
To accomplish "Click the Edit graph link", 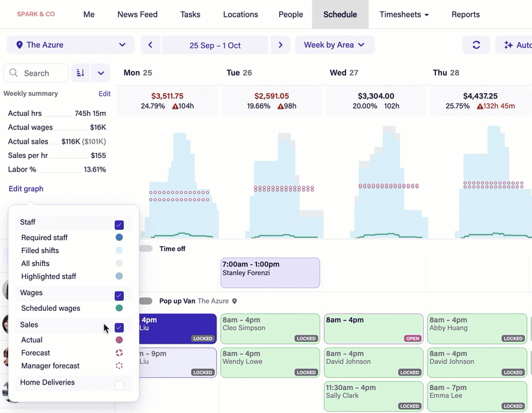I will coord(26,189).
